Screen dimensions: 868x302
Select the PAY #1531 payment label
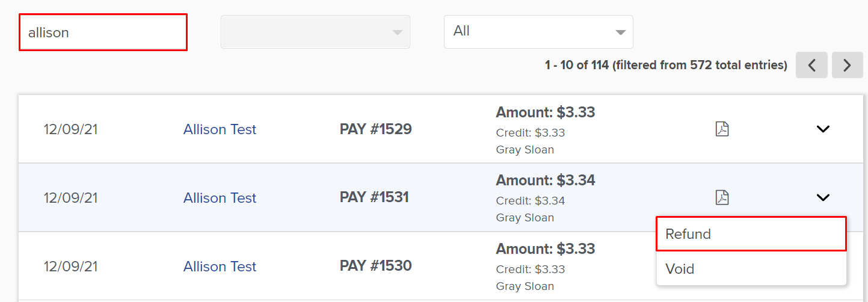[374, 198]
